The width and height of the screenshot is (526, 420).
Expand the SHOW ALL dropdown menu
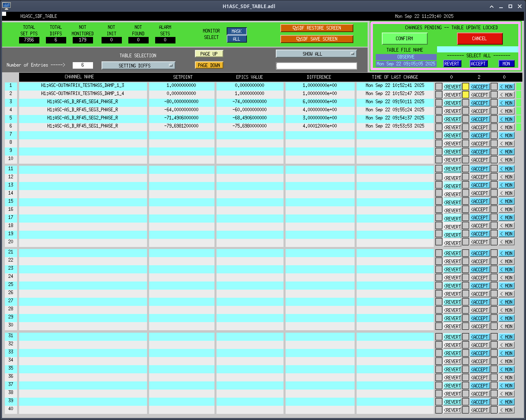coord(316,54)
